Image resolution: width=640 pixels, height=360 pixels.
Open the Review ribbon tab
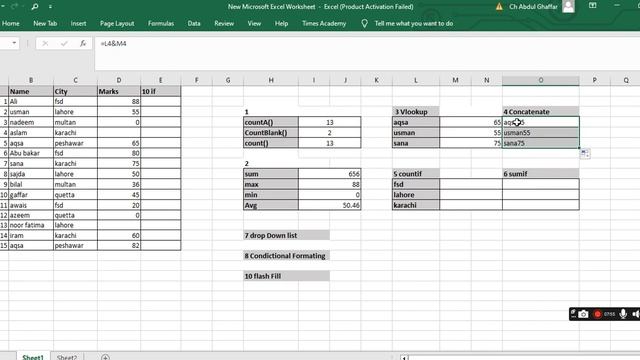tap(224, 24)
